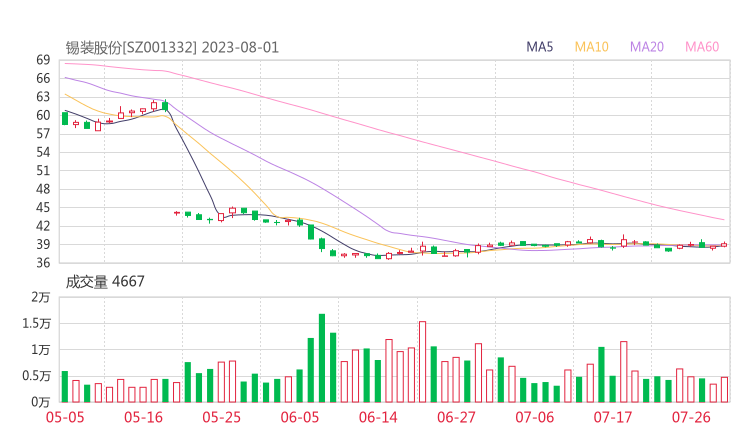Click the 36 price axis label
The image size is (740, 440).
coord(43,262)
